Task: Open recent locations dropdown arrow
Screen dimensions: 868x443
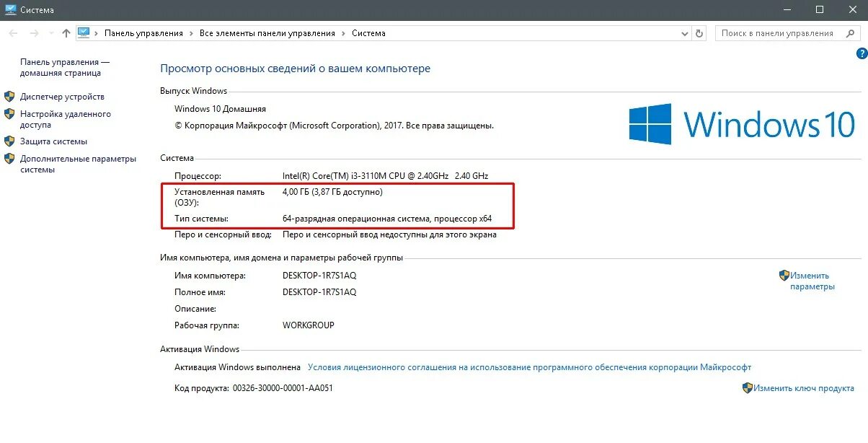Action: 51,33
